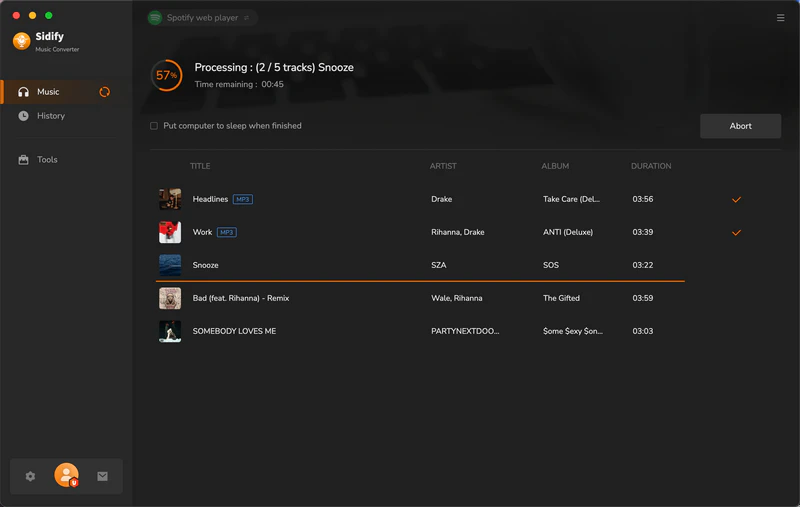Click artist Rihanna, Drake

tap(458, 232)
